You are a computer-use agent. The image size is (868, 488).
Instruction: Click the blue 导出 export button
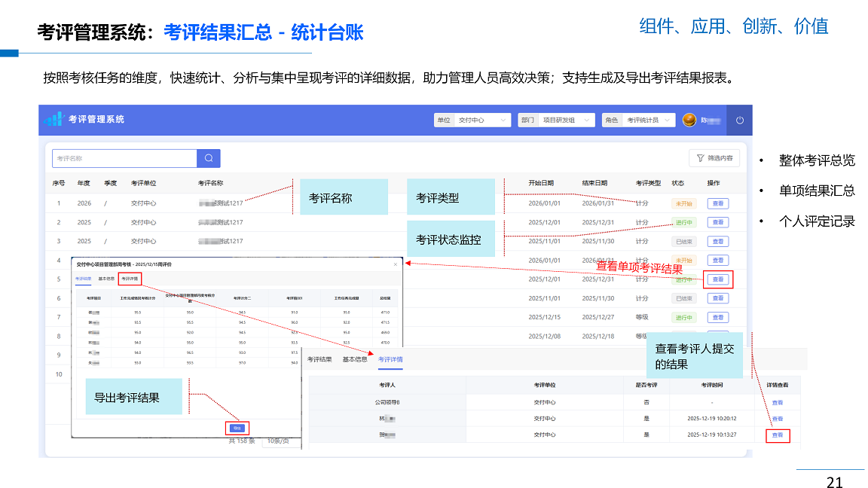[237, 428]
